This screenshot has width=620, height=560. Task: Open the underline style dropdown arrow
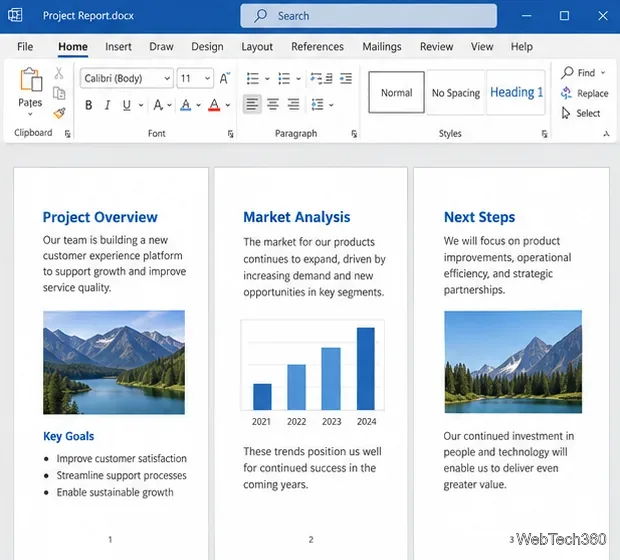click(141, 105)
